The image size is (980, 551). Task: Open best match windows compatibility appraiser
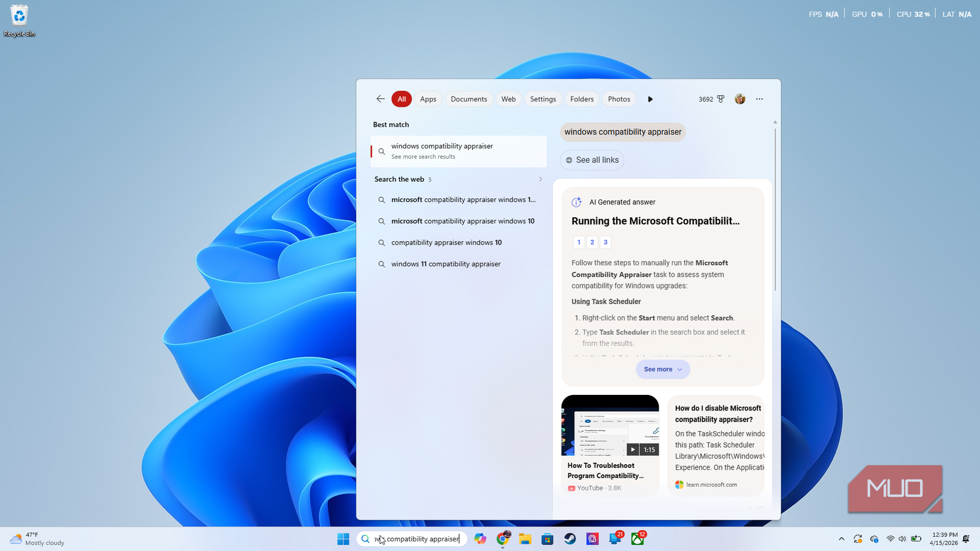[459, 151]
